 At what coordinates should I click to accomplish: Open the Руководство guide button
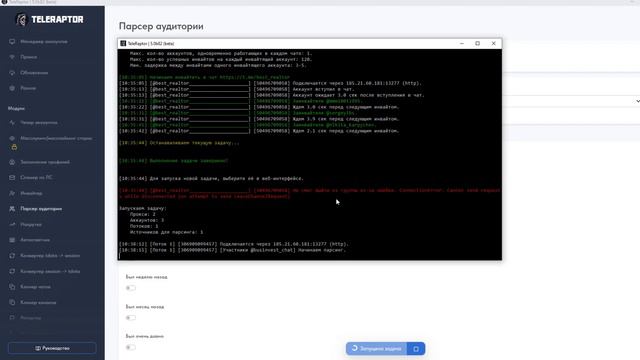coord(52,348)
